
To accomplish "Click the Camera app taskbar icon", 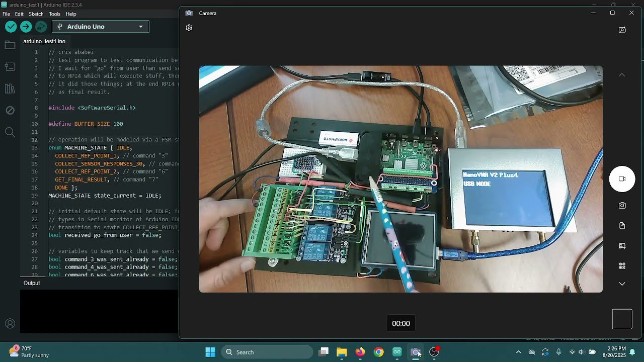I will tap(416, 352).
